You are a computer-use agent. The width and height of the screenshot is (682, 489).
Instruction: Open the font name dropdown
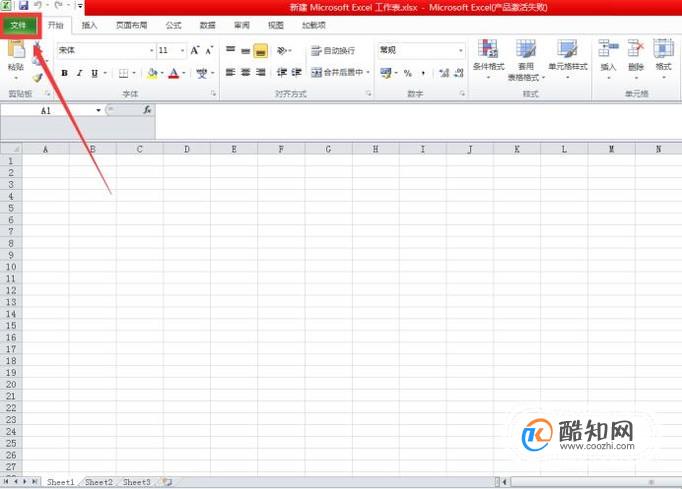tap(151, 50)
